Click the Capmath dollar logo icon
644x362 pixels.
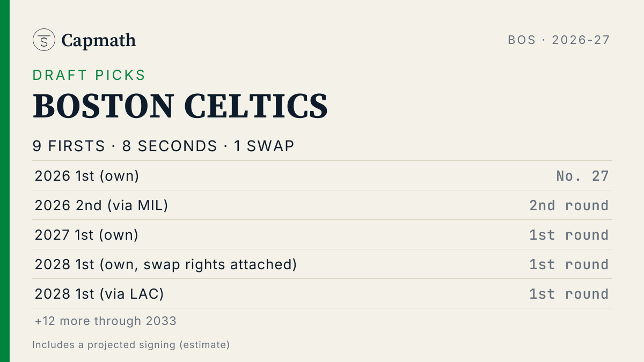pyautogui.click(x=44, y=40)
